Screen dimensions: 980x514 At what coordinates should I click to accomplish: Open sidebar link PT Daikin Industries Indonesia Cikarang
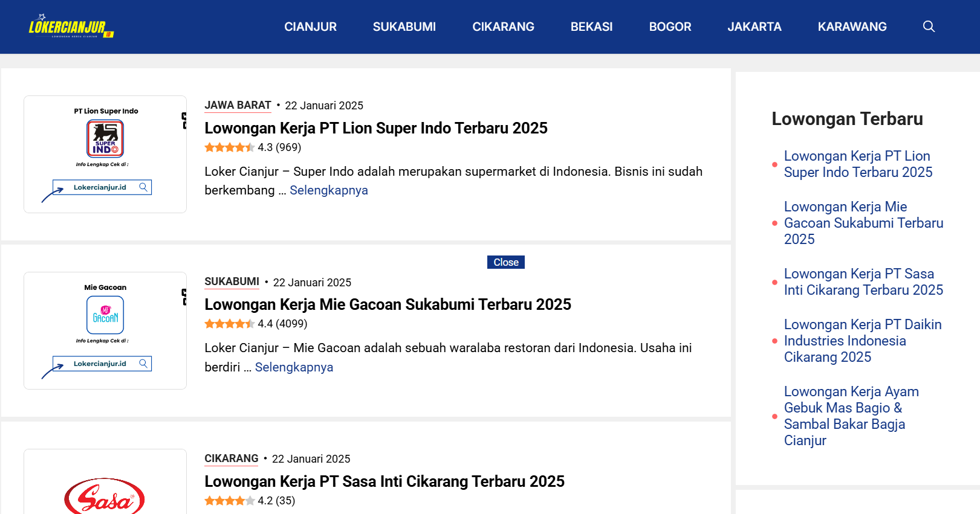863,341
